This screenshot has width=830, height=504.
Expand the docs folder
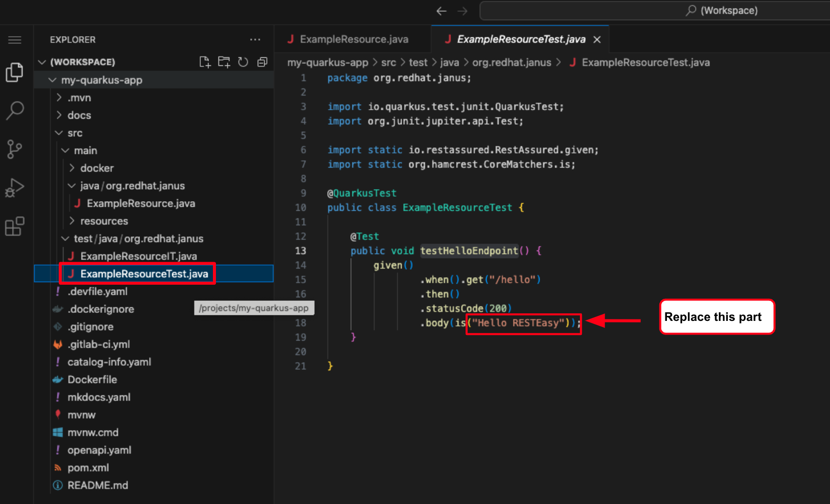tap(154, 115)
